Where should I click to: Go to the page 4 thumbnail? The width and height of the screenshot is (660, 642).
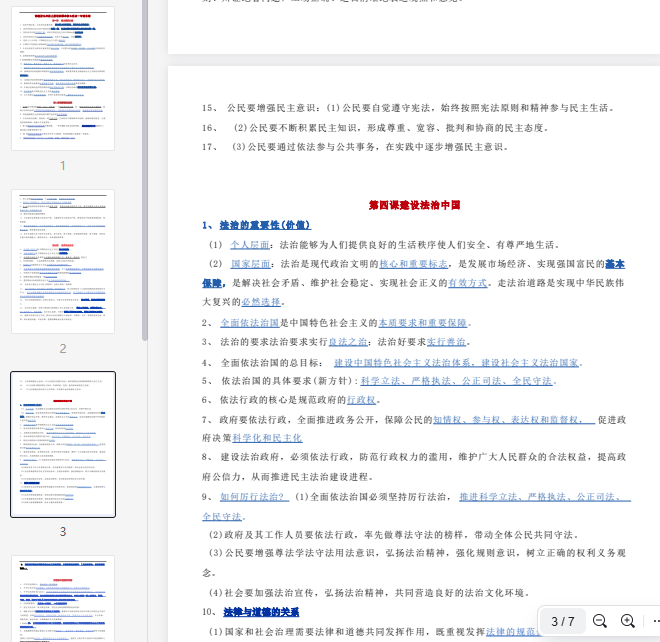pos(62,598)
